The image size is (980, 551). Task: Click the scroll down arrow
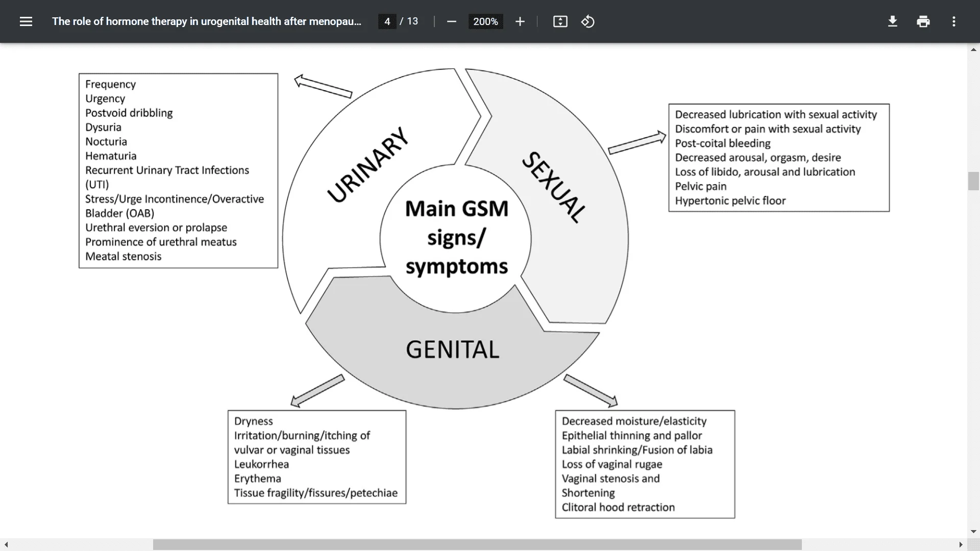[x=973, y=532]
